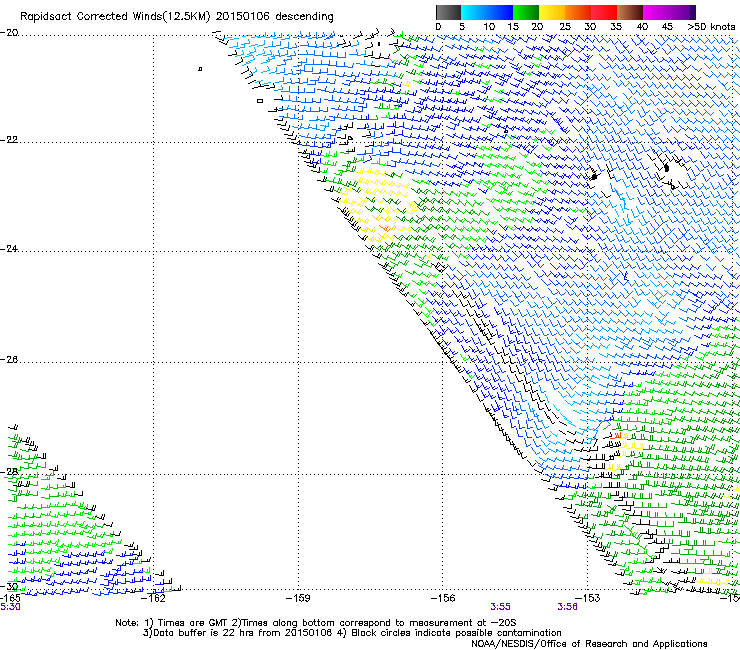Pick the orange 25–30 knots color segment
This screenshot has width=740, height=650.
(x=578, y=12)
